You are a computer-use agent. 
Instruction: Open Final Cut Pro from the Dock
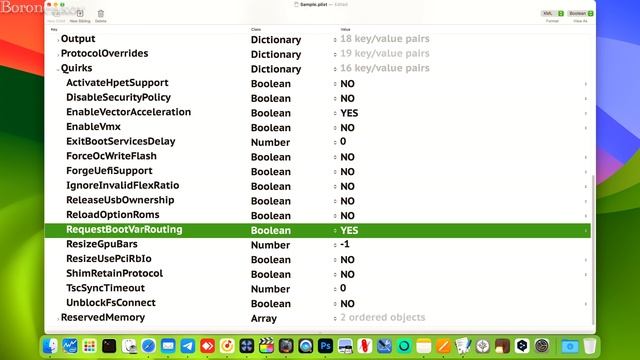267,346
